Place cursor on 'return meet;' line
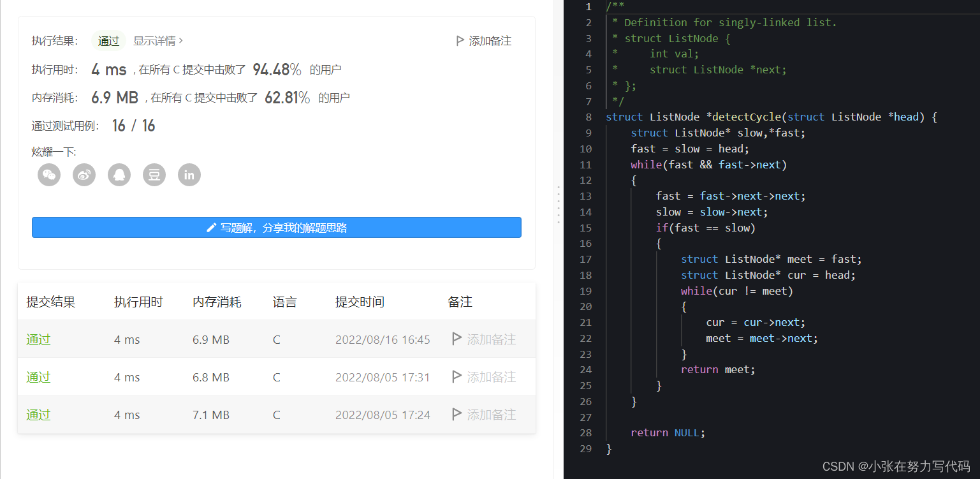The image size is (980, 479). click(x=718, y=369)
